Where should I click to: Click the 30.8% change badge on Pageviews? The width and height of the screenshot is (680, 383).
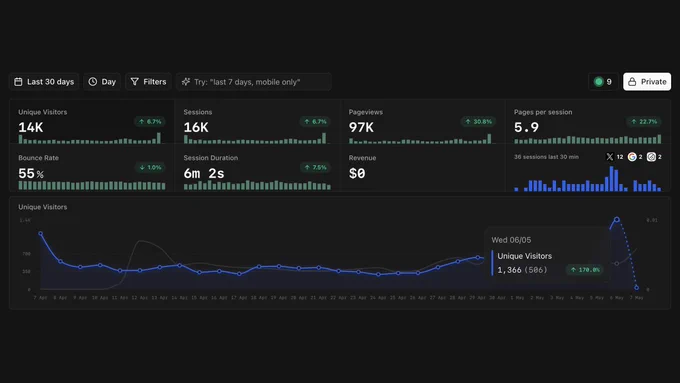(478, 122)
